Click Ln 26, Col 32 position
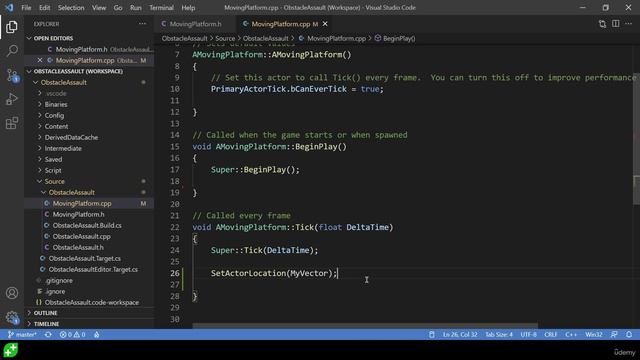Screen dimensions: 640x360 (460, 335)
